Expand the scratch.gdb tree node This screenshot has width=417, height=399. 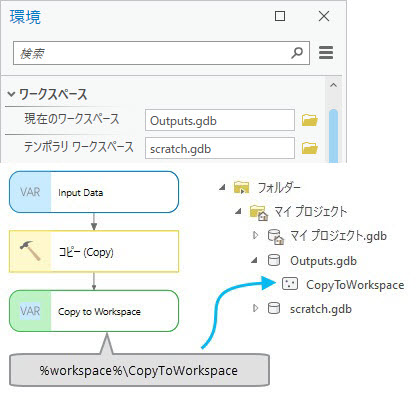[255, 308]
